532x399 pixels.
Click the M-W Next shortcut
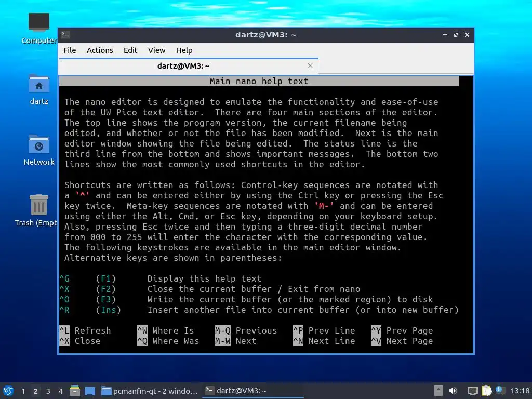click(236, 341)
